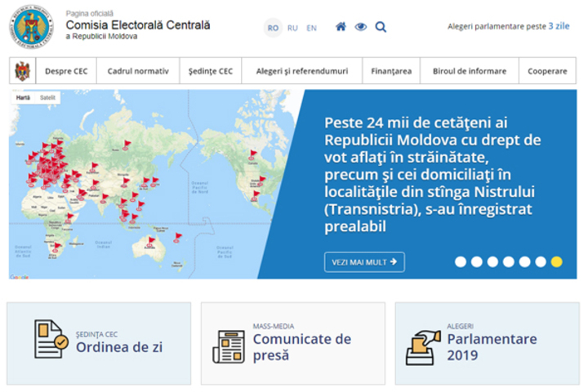Expand the Despre CEC menu
588x392 pixels.
pos(66,71)
